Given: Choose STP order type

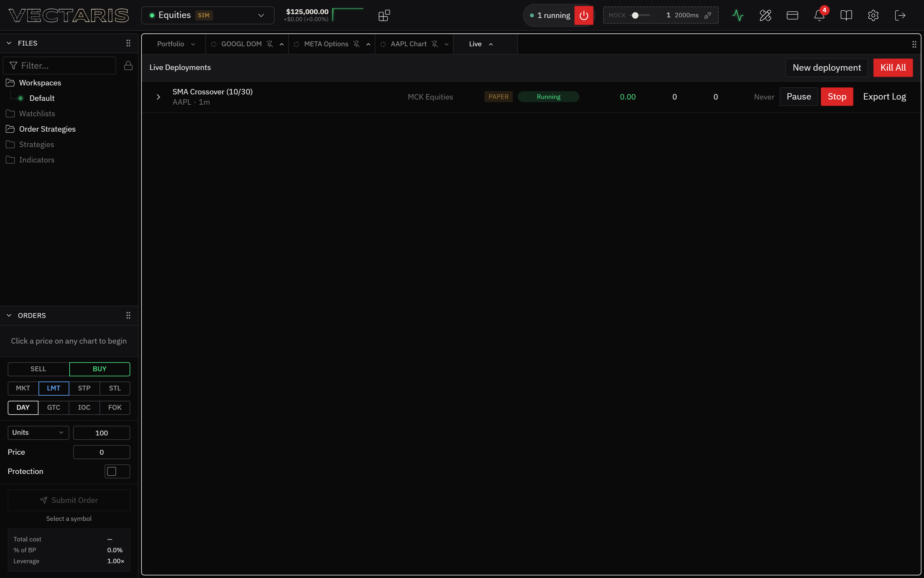Looking at the screenshot, I should [x=84, y=388].
